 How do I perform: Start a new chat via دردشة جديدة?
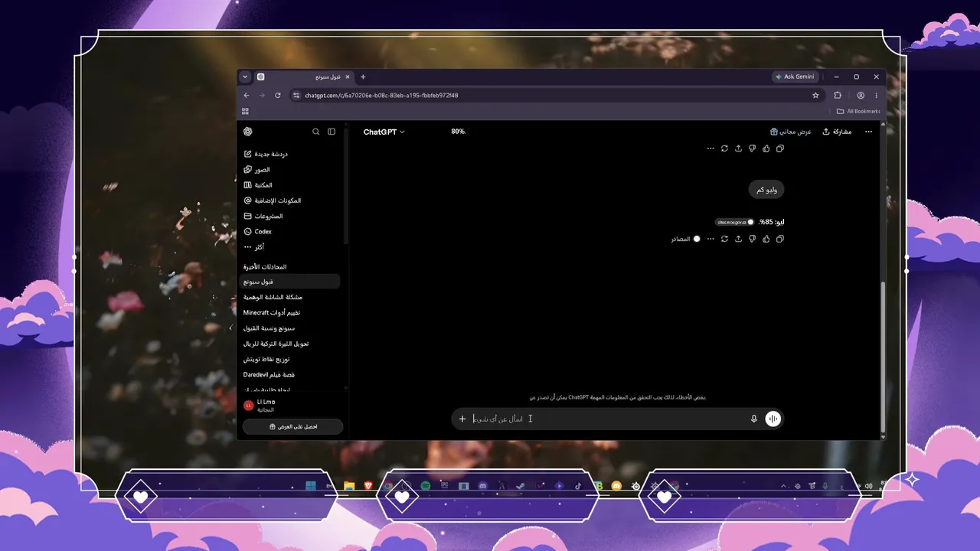[291, 154]
